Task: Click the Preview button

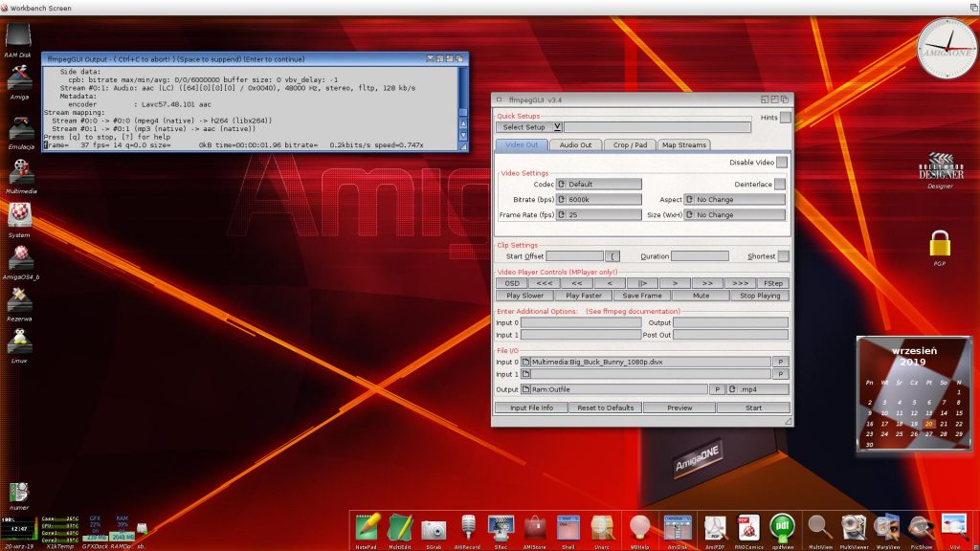Action: tap(679, 408)
